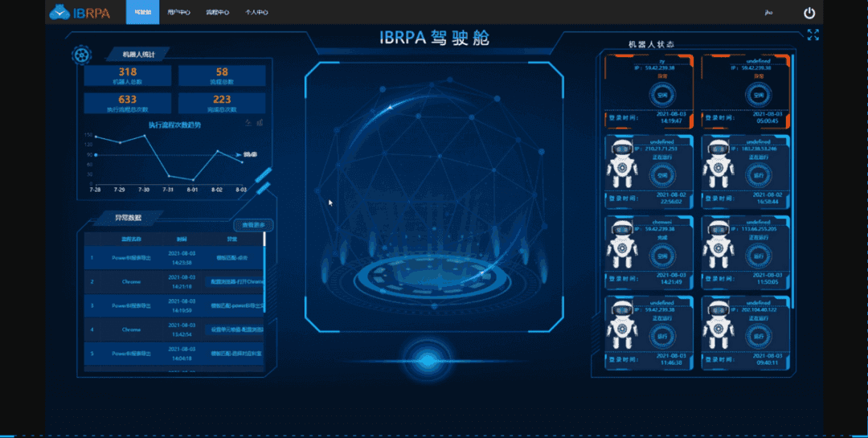Image resolution: width=868 pixels, height=438 pixels.
Task: Click the 流程名称 column header
Action: 131,239
